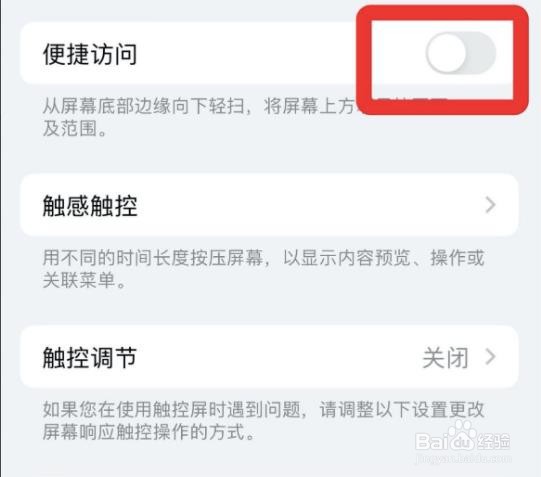Screen dimensions: 541x477
Task: Expand 触感触控 via its chevron arrow
Action: [x=490, y=205]
